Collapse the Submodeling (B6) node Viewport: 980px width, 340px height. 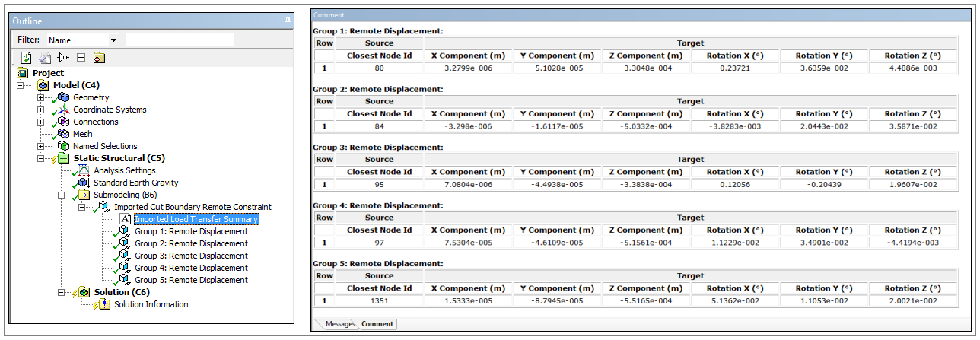[x=61, y=195]
